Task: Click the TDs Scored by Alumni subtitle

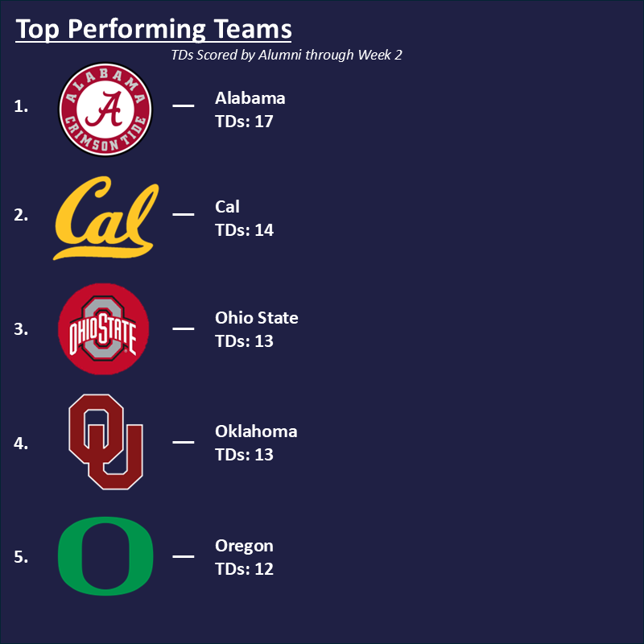Action: click(286, 56)
